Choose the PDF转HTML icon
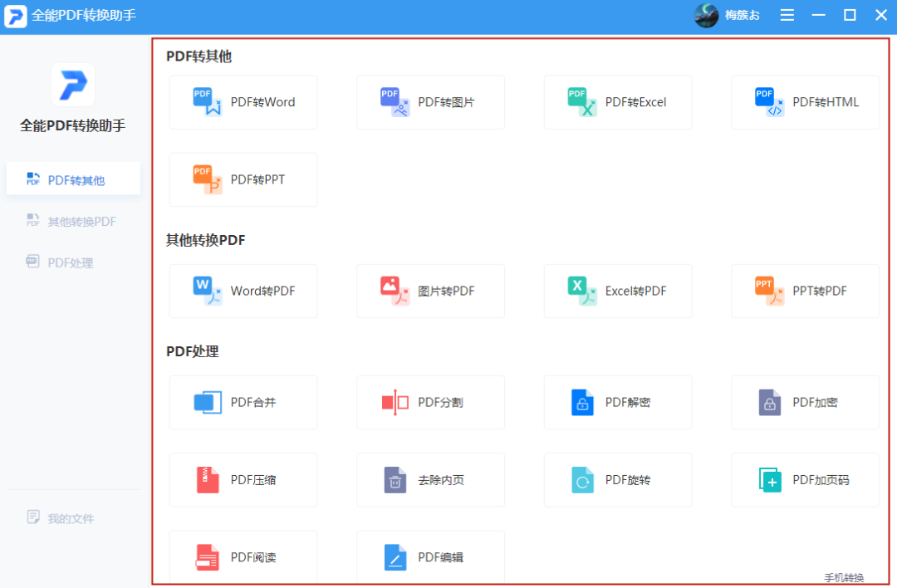 tap(769, 102)
